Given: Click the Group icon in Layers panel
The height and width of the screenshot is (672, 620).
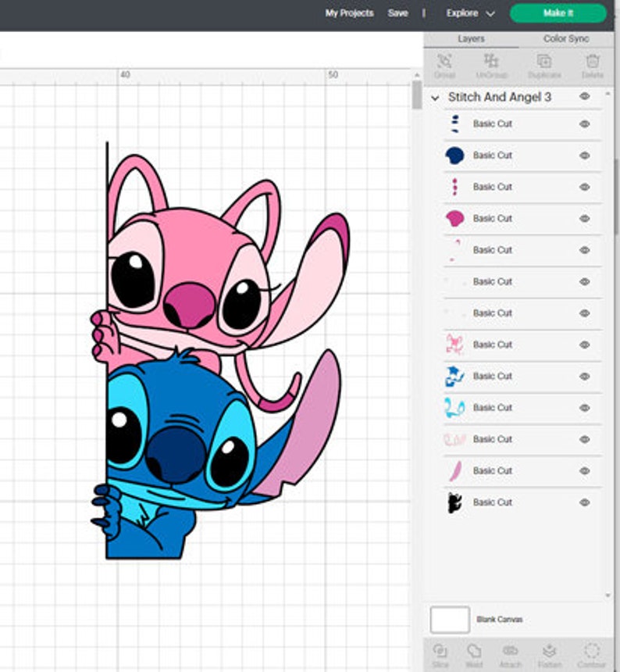Looking at the screenshot, I should 444,66.
